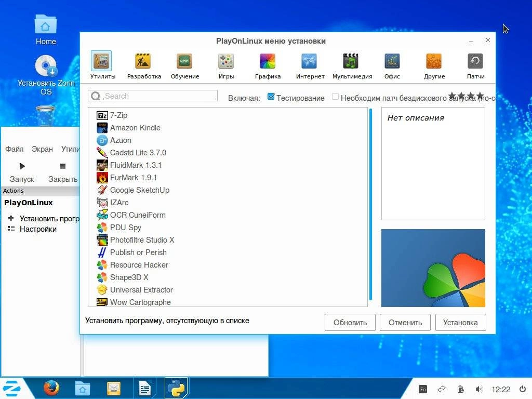The width and height of the screenshot is (532, 399).
Task: Click the Photofiltre Studio X icon
Action: pos(102,240)
